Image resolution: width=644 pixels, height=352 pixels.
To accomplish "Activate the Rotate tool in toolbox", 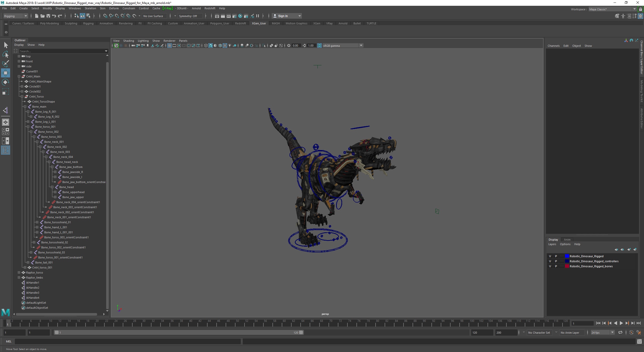I will click(6, 82).
